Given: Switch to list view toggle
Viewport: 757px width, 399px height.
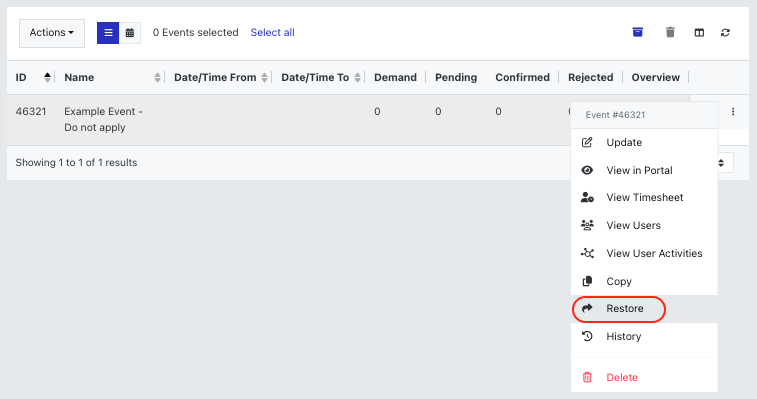Looking at the screenshot, I should (108, 33).
